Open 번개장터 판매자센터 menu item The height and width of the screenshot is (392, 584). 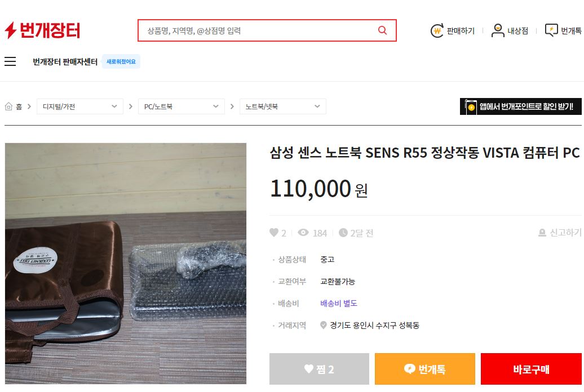pos(65,61)
